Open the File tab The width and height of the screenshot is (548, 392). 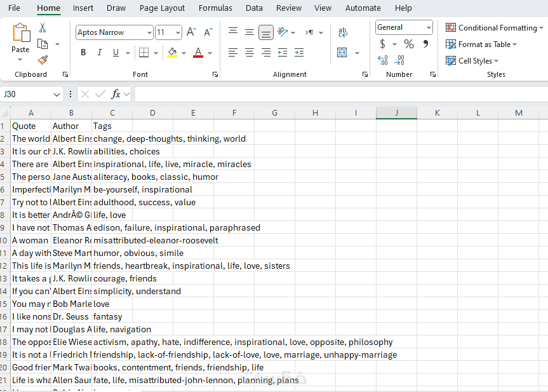(x=14, y=8)
